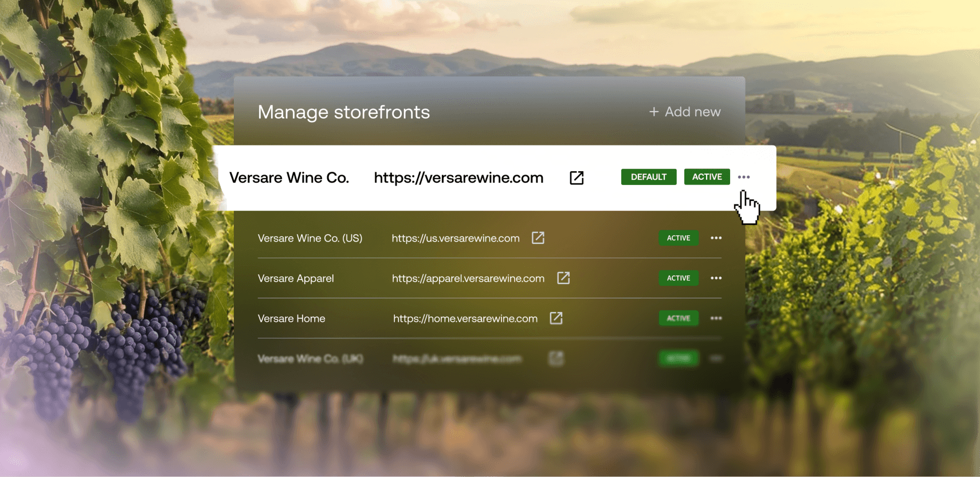
Task: Follow the https://versarewine.com URL
Action: 458,178
